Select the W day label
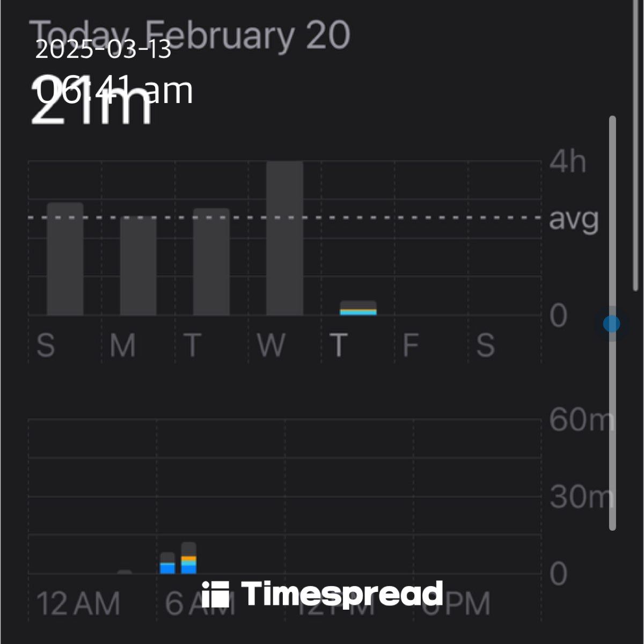This screenshot has height=644, width=644. pos(270,345)
